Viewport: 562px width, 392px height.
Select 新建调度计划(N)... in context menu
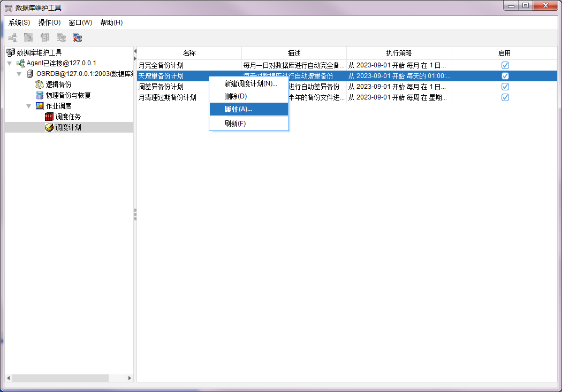250,84
